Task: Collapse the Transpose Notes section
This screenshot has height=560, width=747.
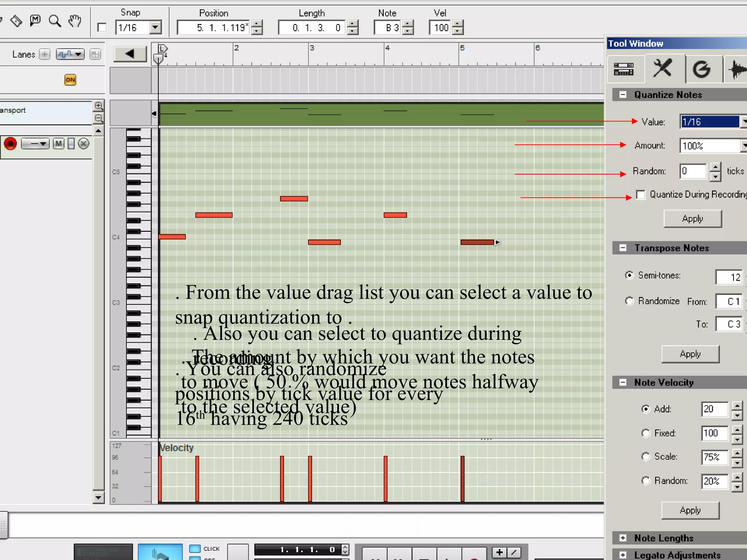Action: [623, 248]
